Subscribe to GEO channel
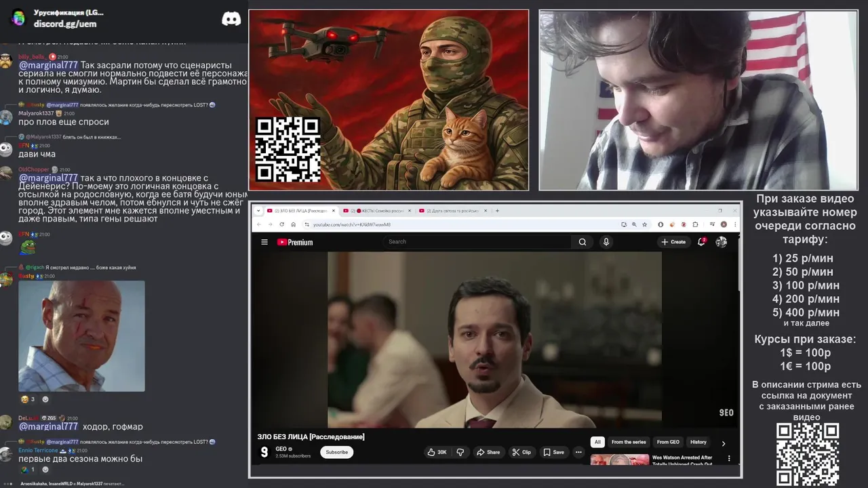The image size is (868, 488). (336, 452)
